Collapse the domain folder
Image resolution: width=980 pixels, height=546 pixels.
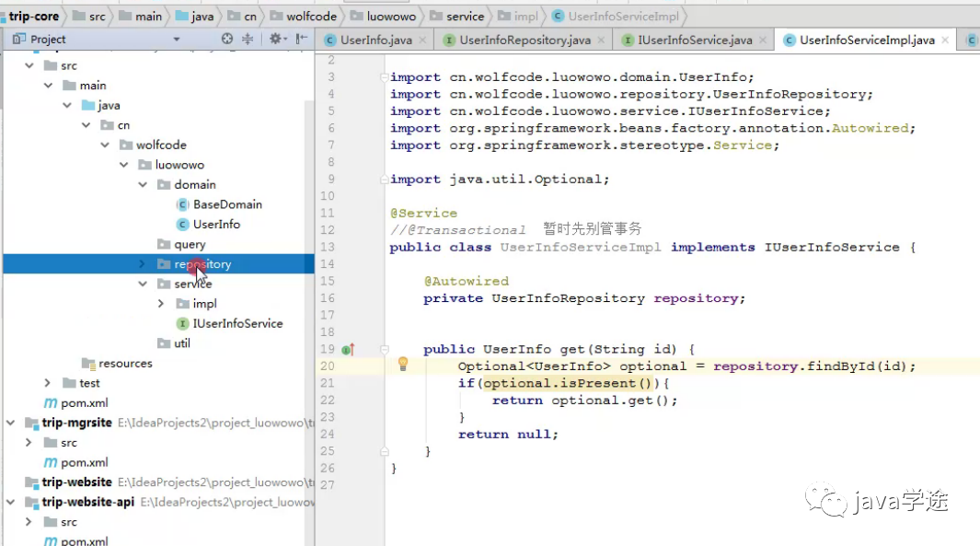[142, 185]
